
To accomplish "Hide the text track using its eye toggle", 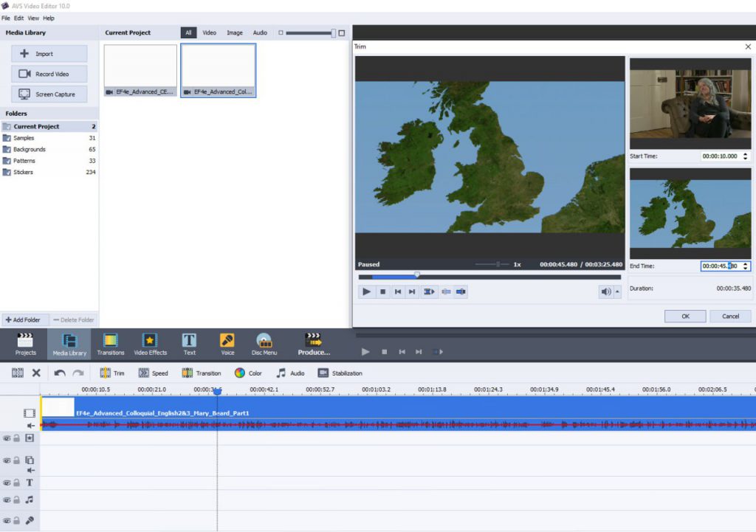I will (x=6, y=482).
